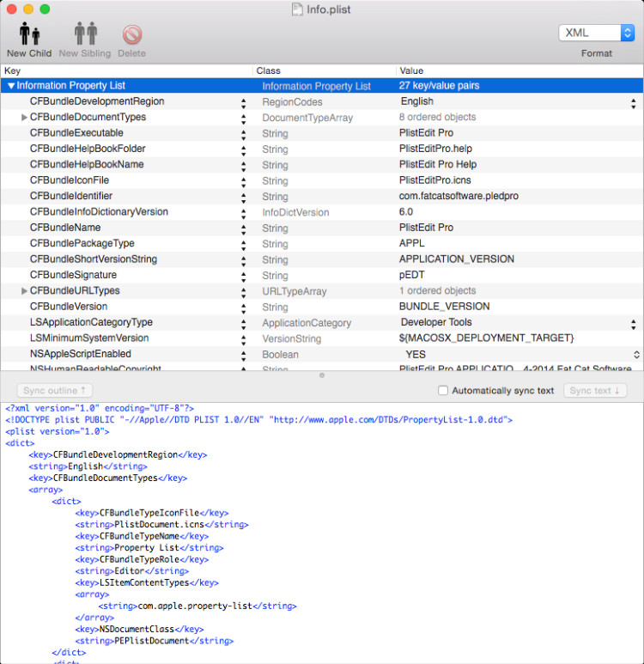The image size is (644, 664).
Task: Open the Developer Tools category value dropdown
Action: tap(633, 325)
